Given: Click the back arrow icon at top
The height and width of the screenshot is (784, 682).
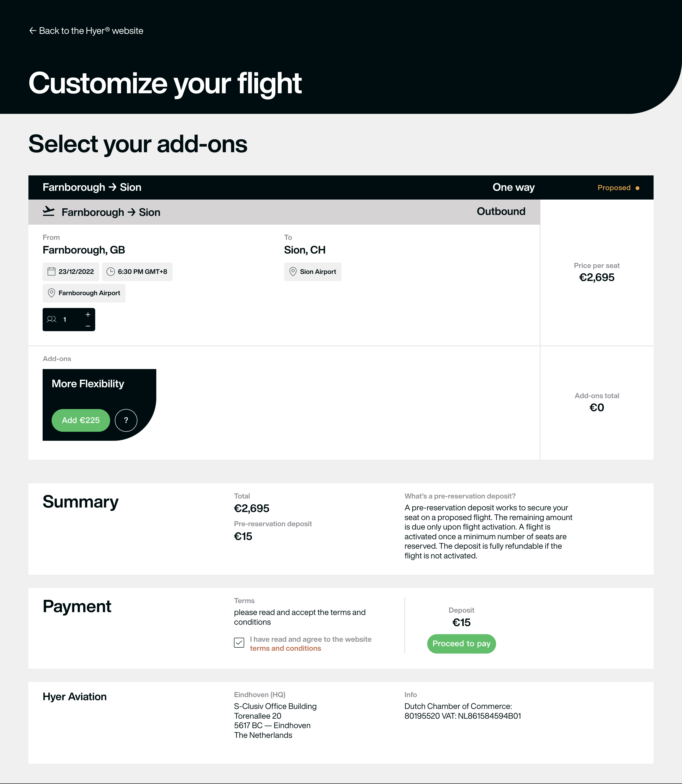Looking at the screenshot, I should click(33, 31).
